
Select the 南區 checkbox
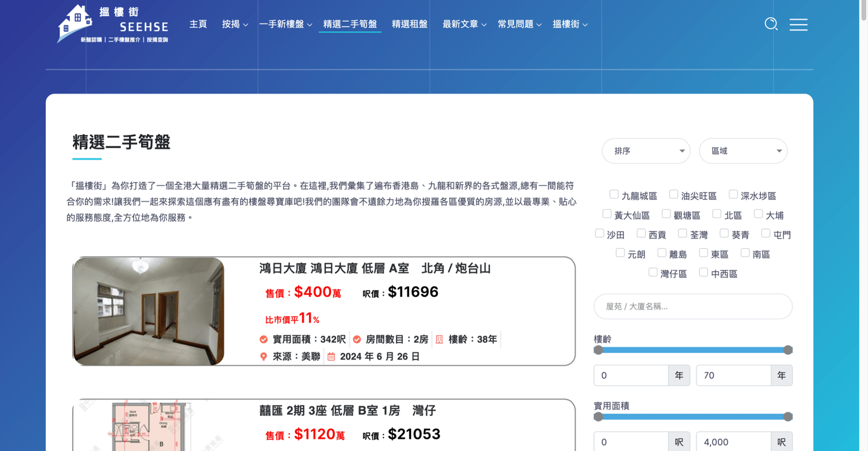click(x=745, y=253)
